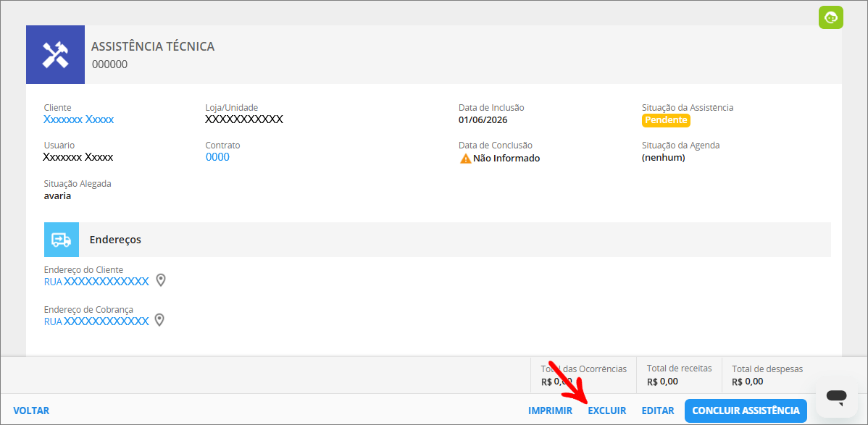This screenshot has height=425, width=868.
Task: Select the Data de Inclusão value 01/06/2026
Action: click(x=483, y=120)
